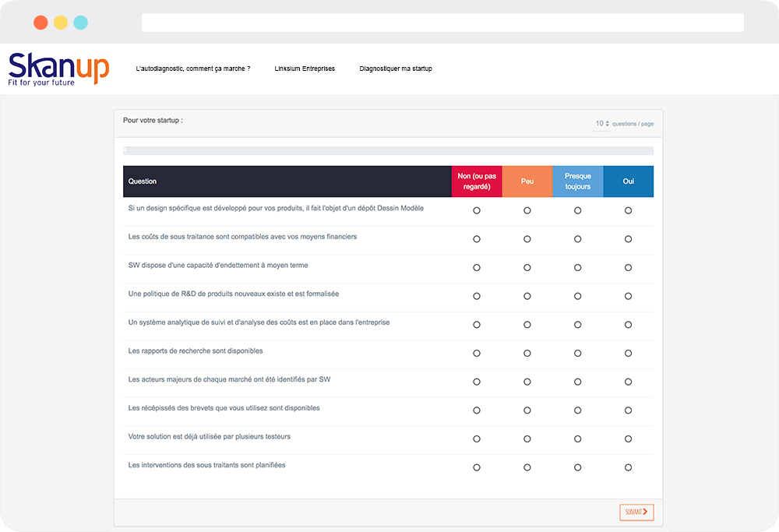779x532 pixels.
Task: Select Peu for coûts de sous traitance
Action: tap(527, 239)
